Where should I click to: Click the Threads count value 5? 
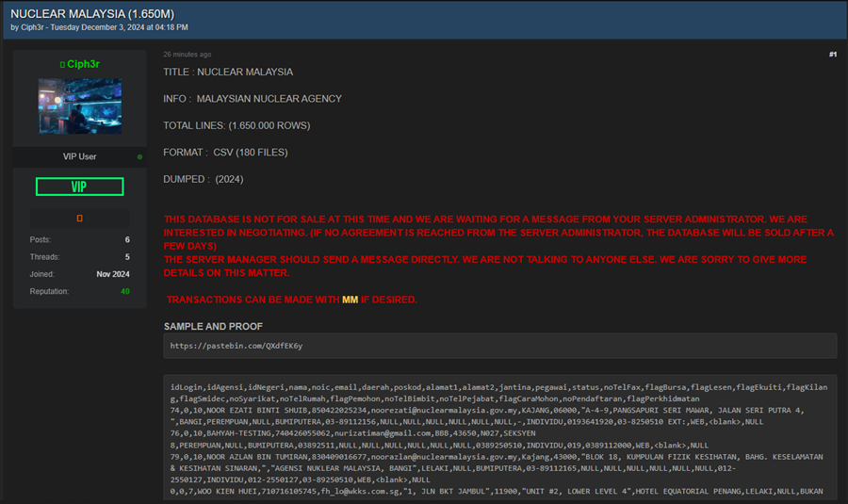127,257
